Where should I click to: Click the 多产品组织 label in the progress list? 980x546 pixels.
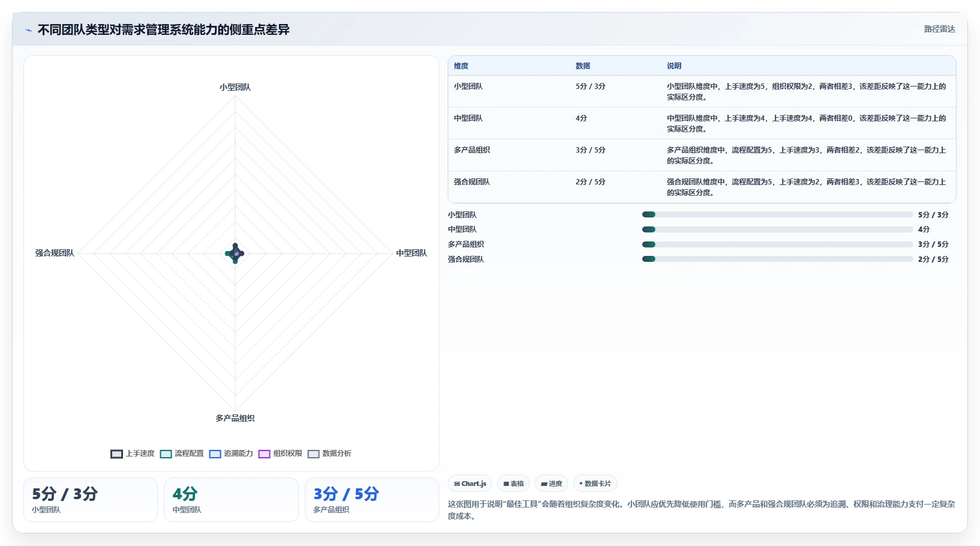point(466,244)
